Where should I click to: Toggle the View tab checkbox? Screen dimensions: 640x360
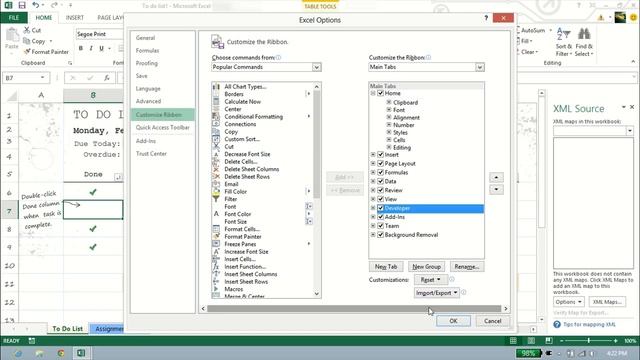(x=380, y=199)
